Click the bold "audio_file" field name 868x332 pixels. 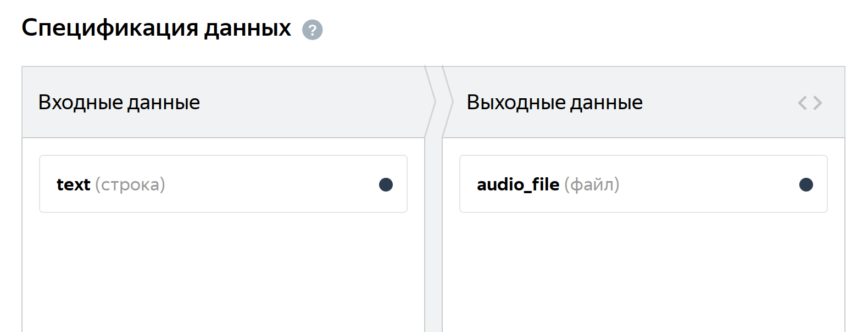(518, 185)
